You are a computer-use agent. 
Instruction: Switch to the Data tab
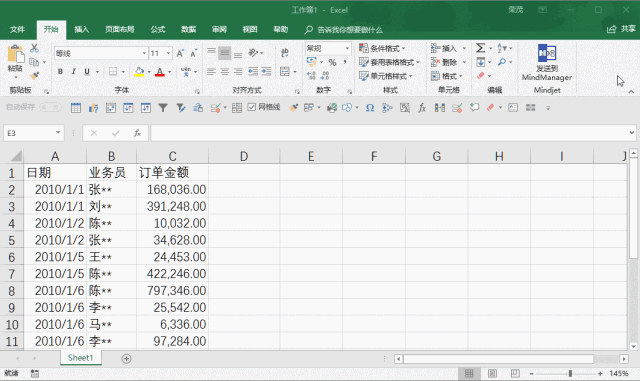(189, 29)
